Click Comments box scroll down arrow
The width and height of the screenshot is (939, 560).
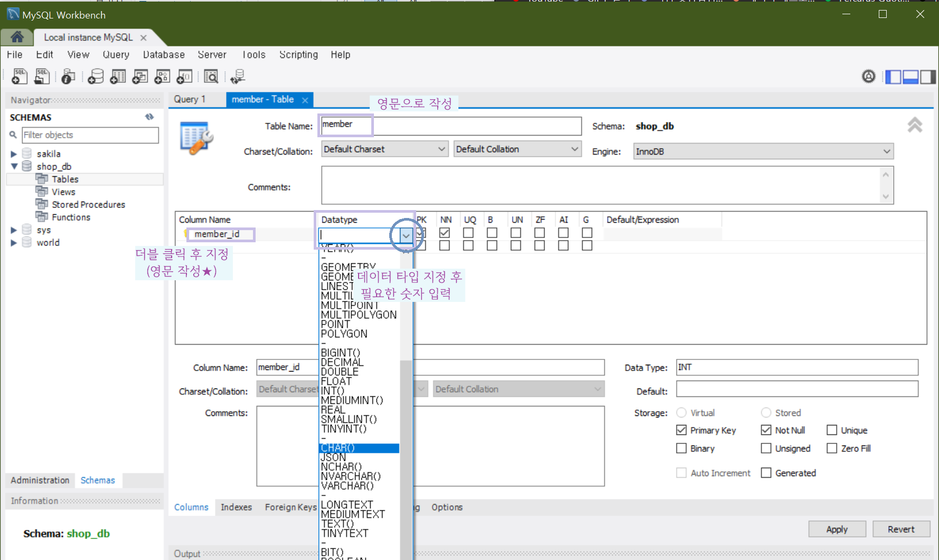[x=886, y=197]
